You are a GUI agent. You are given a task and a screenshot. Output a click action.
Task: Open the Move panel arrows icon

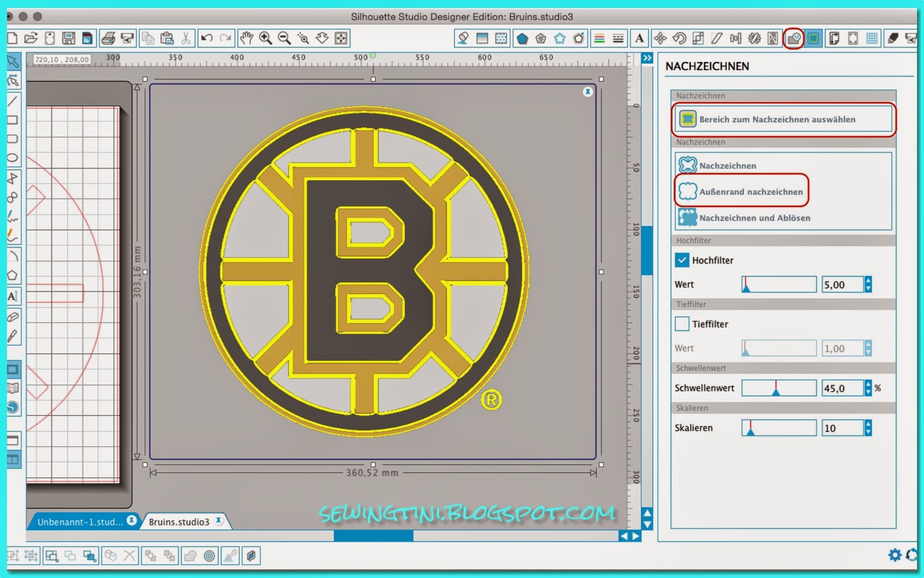pyautogui.click(x=660, y=38)
